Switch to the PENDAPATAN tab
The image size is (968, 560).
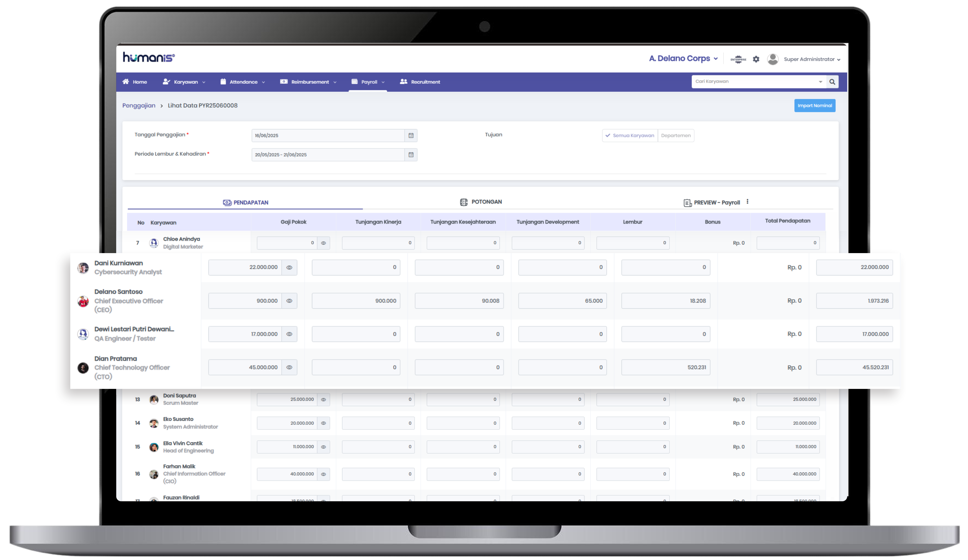pos(246,203)
